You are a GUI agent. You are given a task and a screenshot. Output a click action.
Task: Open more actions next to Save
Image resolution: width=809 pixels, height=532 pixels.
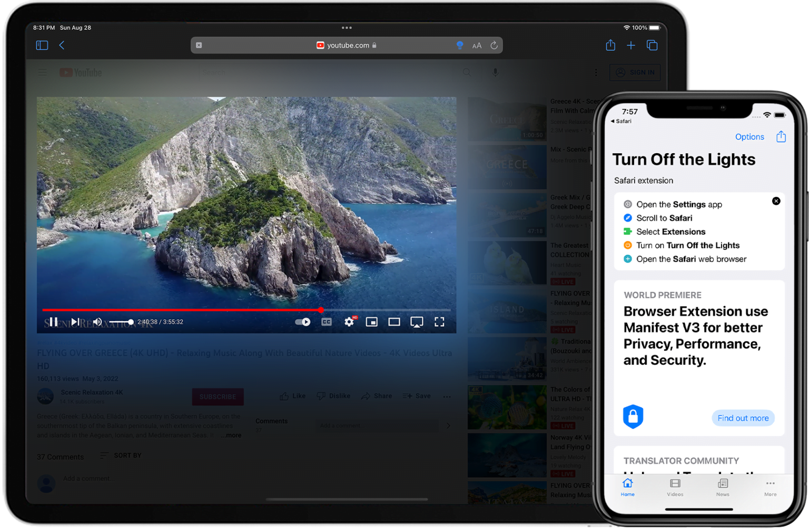click(x=447, y=396)
